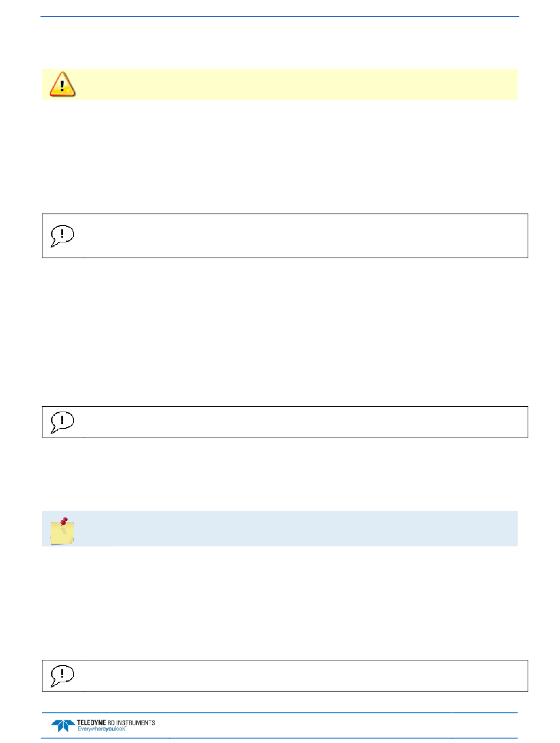Click the blue footer rule below Teledyne logo

click(279, 738)
